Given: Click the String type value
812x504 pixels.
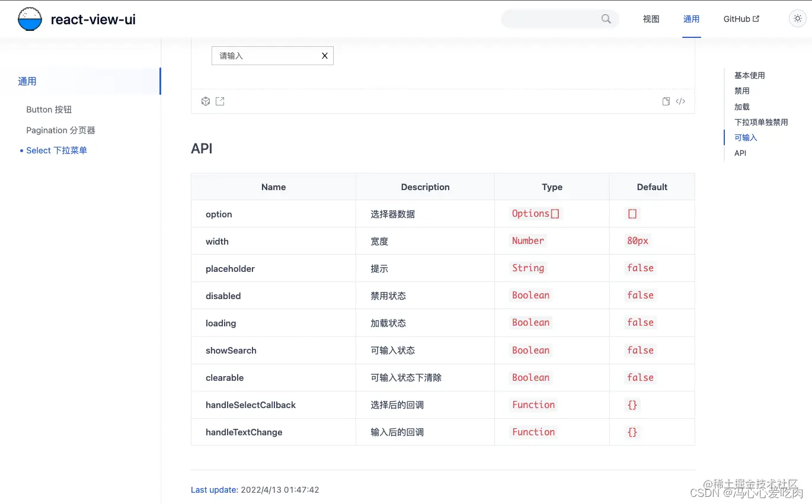Looking at the screenshot, I should [x=528, y=268].
